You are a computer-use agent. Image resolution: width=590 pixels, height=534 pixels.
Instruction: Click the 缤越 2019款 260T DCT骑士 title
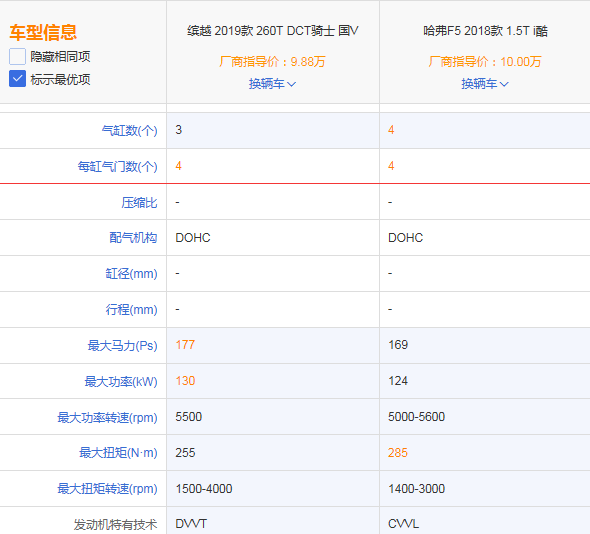tap(273, 31)
